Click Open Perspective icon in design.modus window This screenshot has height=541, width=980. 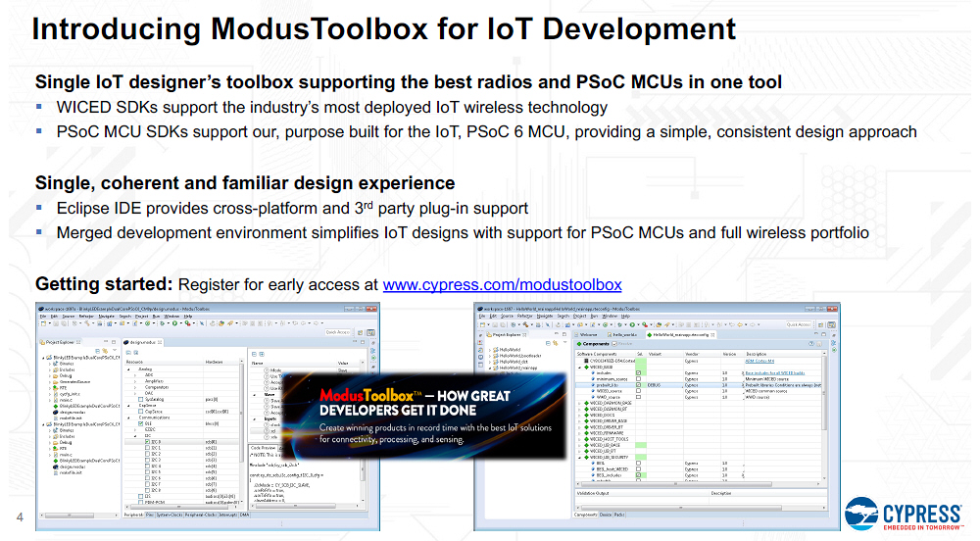click(360, 332)
